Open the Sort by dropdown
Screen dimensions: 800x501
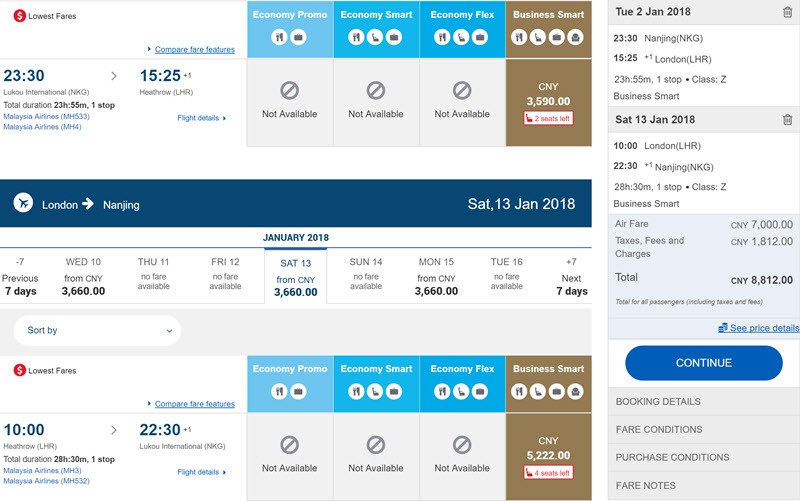tap(97, 330)
